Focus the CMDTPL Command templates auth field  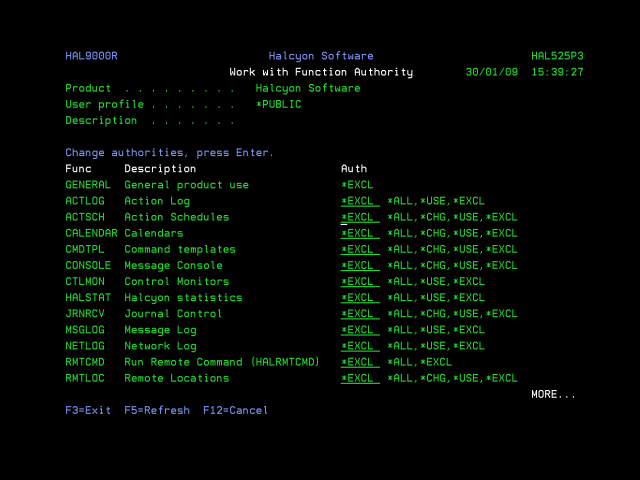360,249
